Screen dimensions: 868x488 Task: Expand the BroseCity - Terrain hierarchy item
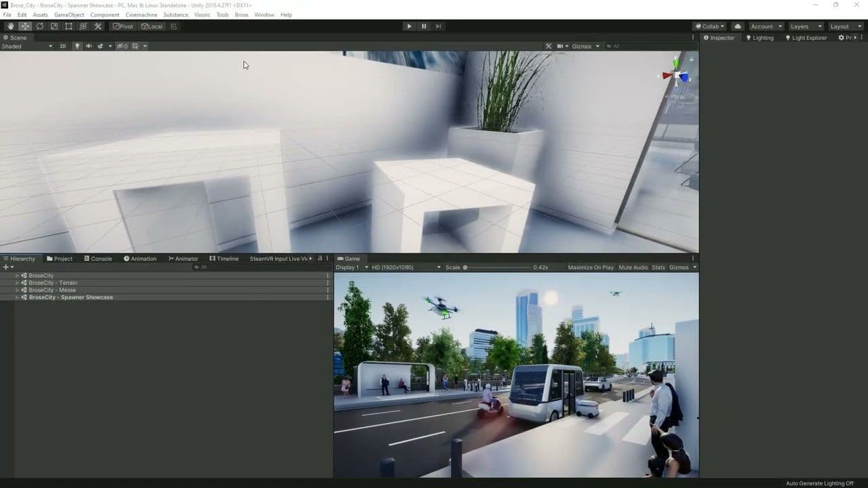pyautogui.click(x=16, y=283)
